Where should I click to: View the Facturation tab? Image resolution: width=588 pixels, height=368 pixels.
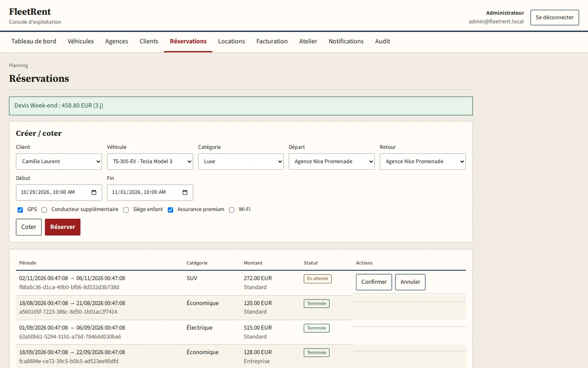[272, 41]
